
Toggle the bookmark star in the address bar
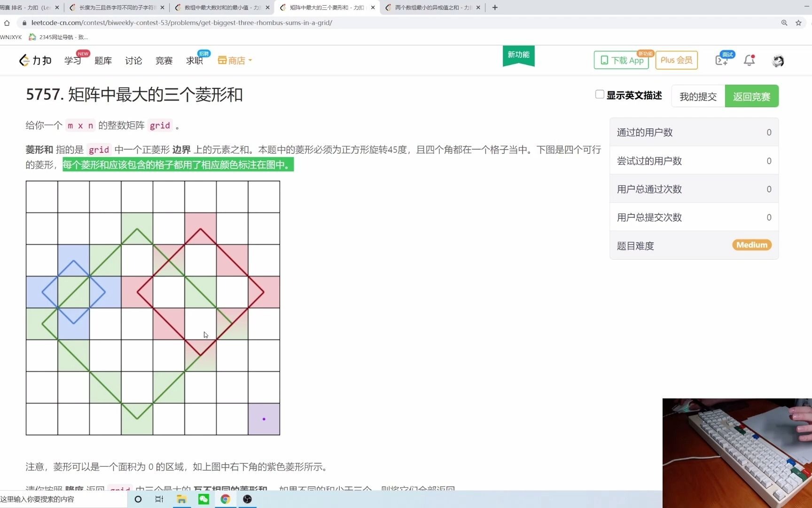tap(798, 23)
